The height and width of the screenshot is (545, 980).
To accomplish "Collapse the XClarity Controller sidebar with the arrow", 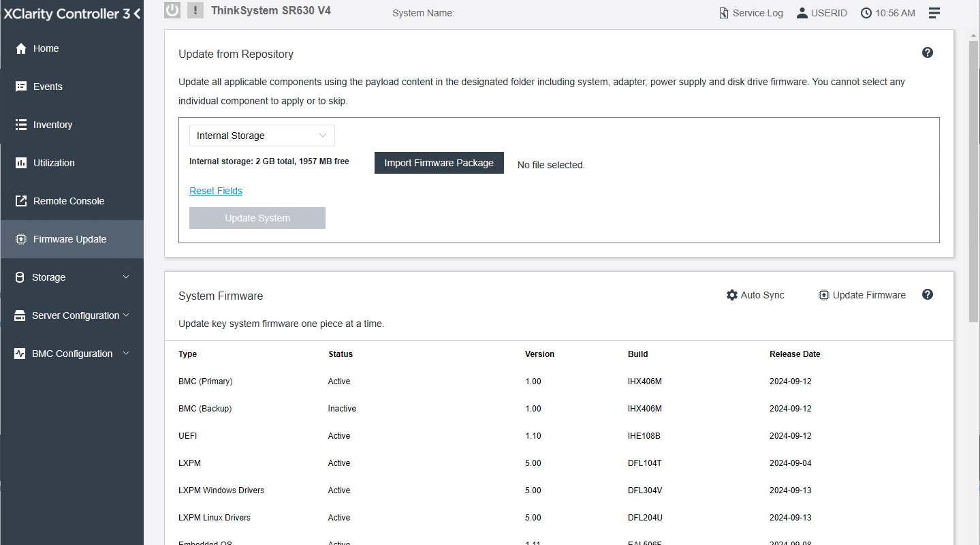I will 137,14.
